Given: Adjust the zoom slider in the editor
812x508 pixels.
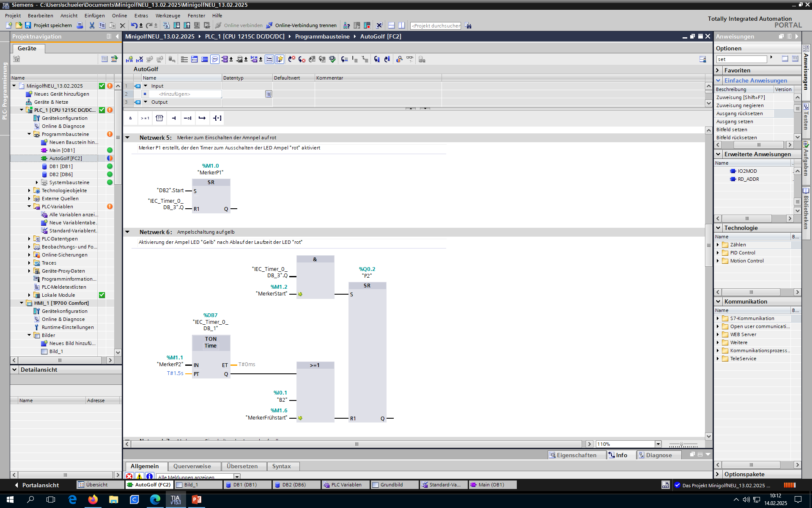Looking at the screenshot, I should (x=681, y=444).
